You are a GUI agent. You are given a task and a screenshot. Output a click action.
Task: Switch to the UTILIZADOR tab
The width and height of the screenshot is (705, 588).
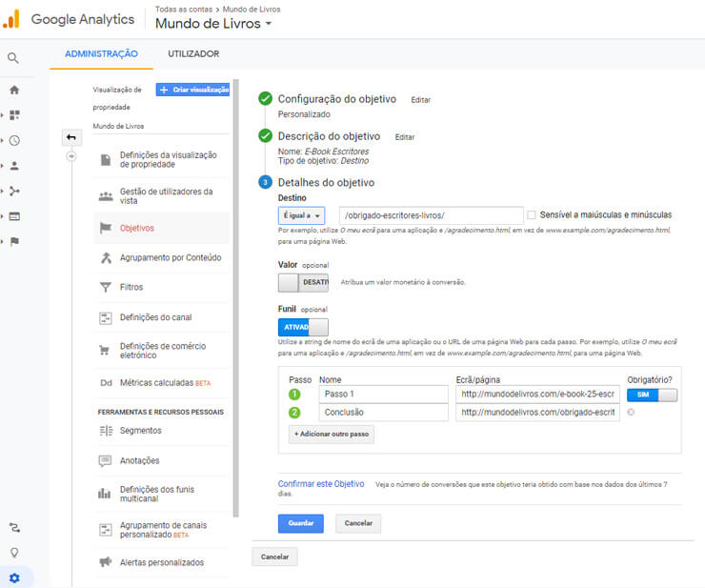click(x=193, y=54)
